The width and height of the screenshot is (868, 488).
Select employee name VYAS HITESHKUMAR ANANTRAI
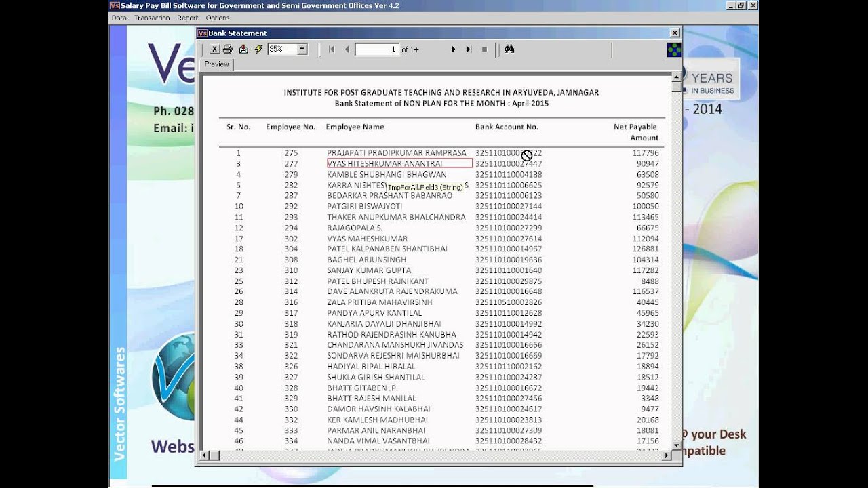click(x=399, y=163)
